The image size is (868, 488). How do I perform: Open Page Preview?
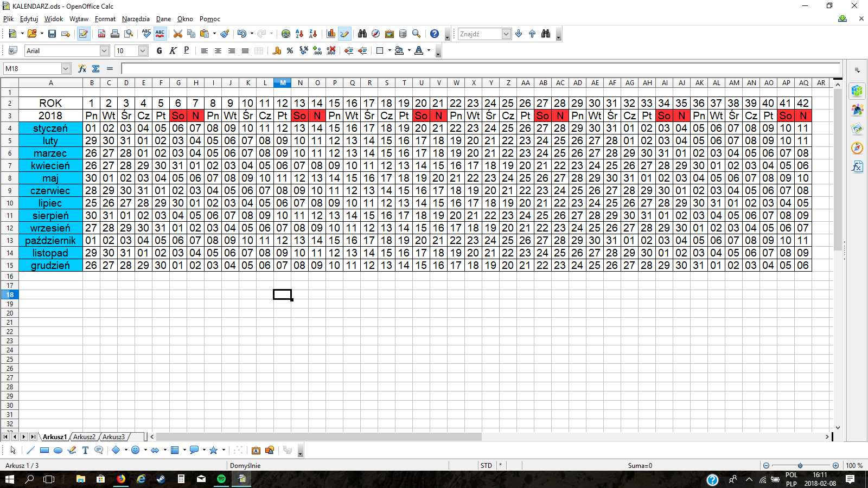(129, 34)
